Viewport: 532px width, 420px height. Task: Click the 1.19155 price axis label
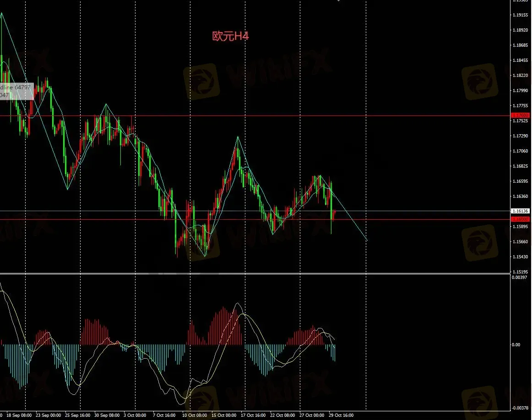(x=520, y=15)
